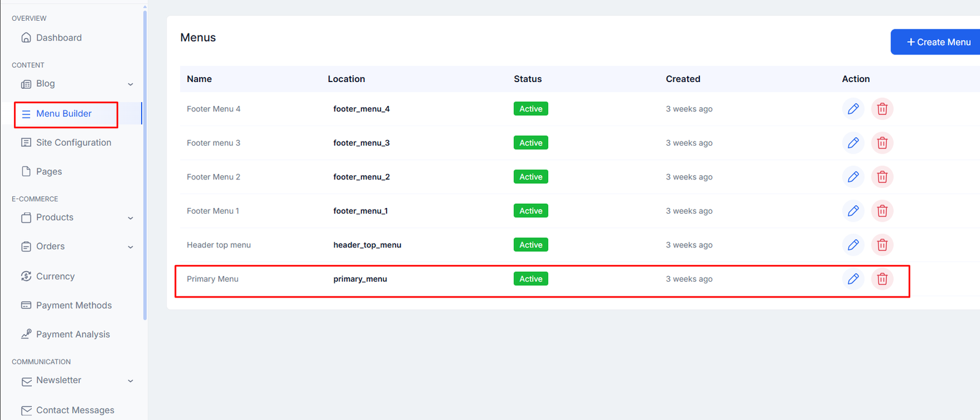Edit the Primary Menu

coord(853,279)
